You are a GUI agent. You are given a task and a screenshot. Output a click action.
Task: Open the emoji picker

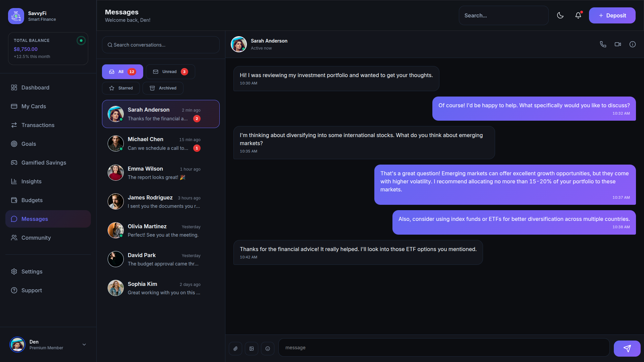pos(268,349)
